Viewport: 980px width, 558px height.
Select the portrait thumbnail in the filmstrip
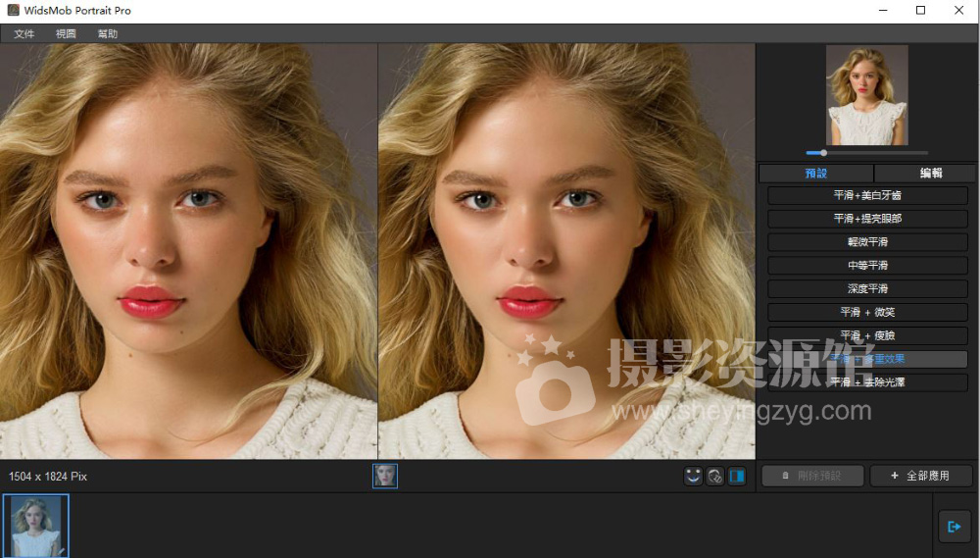tap(36, 526)
